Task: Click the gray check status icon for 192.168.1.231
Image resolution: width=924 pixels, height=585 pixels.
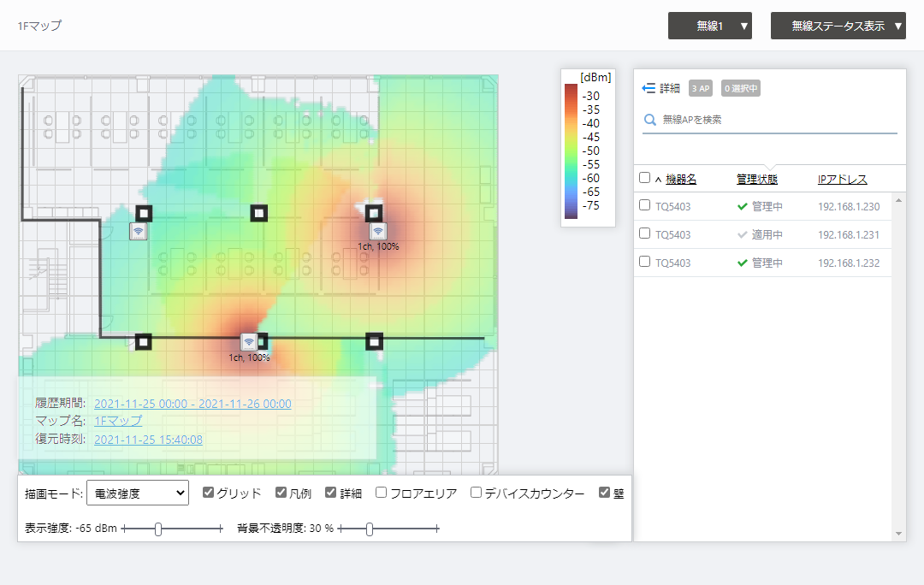Action: pyautogui.click(x=742, y=234)
